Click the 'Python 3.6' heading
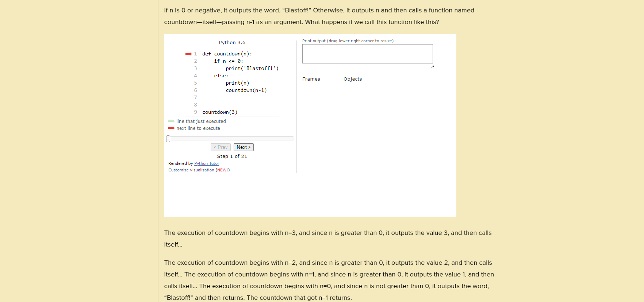 (x=232, y=43)
